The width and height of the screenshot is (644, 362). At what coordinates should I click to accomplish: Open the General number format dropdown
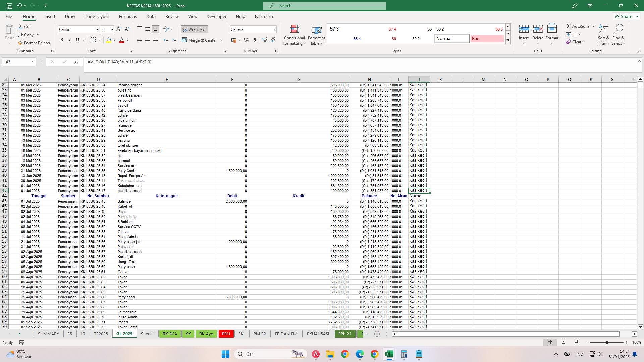pyautogui.click(x=274, y=29)
